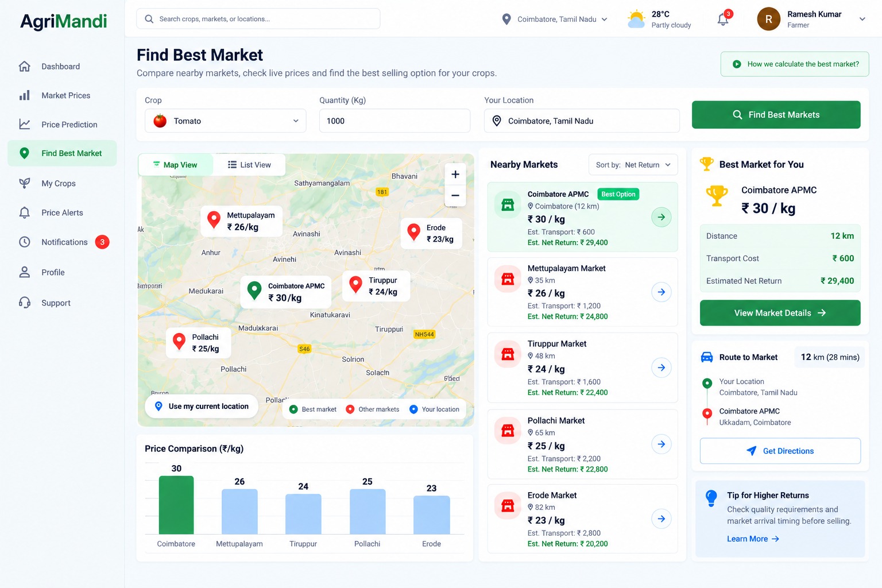
Task: Click Coimbatore APMC green map pin
Action: click(254, 290)
